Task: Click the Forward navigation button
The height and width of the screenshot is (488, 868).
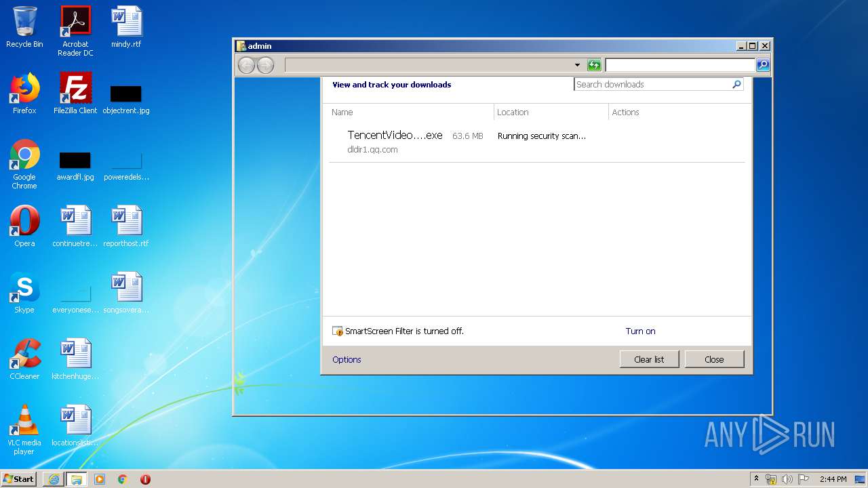Action: tap(265, 65)
